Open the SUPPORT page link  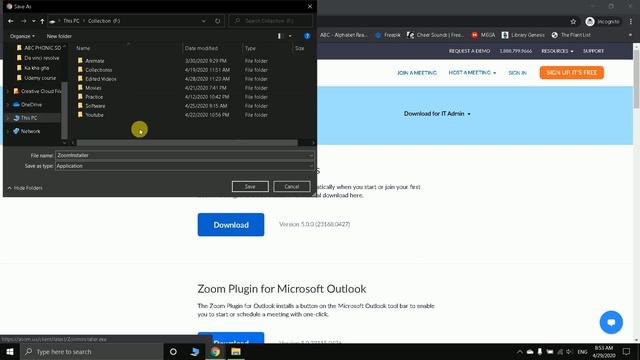593,51
